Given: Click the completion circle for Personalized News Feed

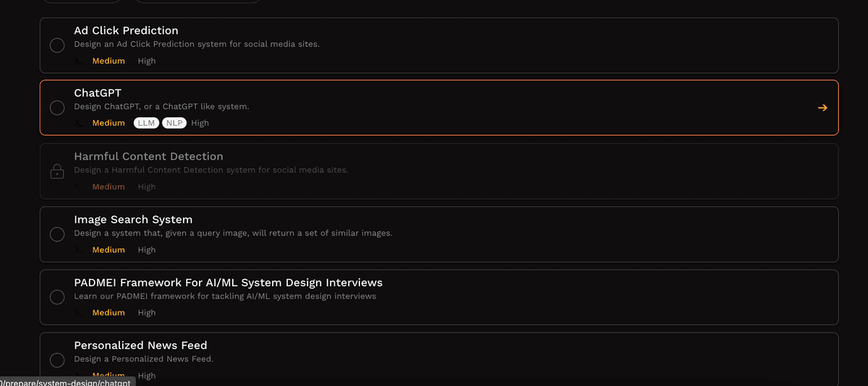Looking at the screenshot, I should click(57, 360).
